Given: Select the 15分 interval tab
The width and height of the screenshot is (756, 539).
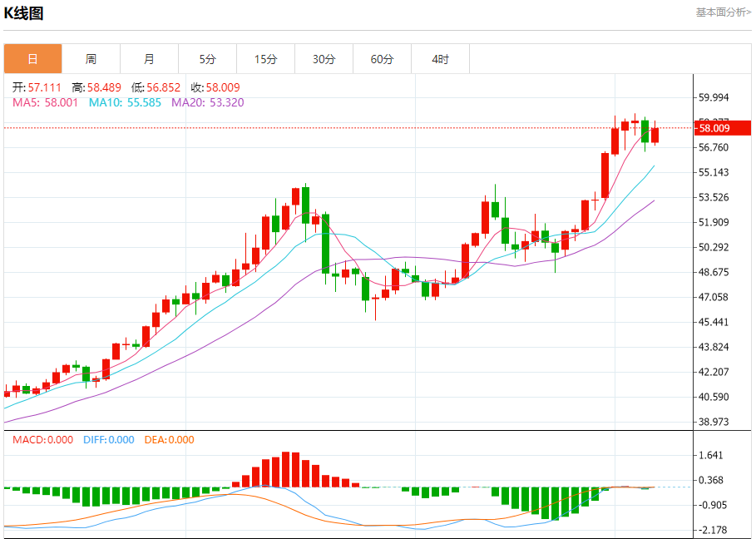Looking at the screenshot, I should coord(265,59).
